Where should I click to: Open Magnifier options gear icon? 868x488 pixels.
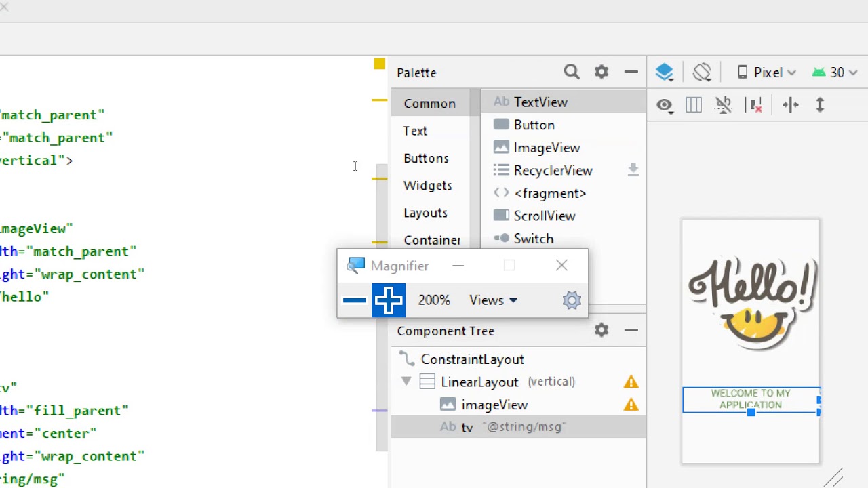tap(572, 300)
